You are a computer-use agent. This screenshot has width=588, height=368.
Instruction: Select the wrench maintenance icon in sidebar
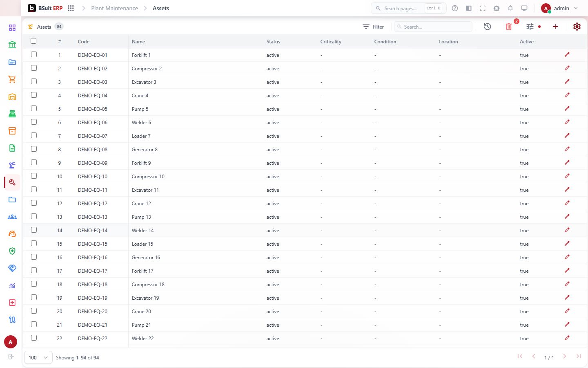pos(12,182)
